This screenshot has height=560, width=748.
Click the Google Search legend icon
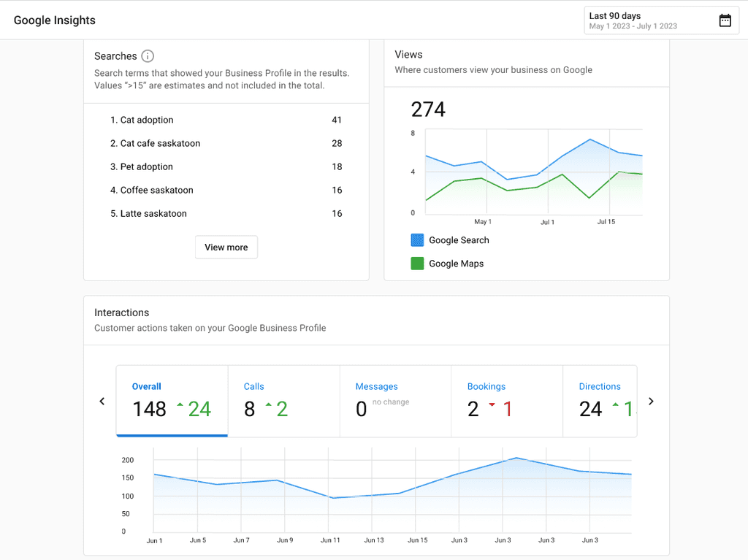[417, 240]
